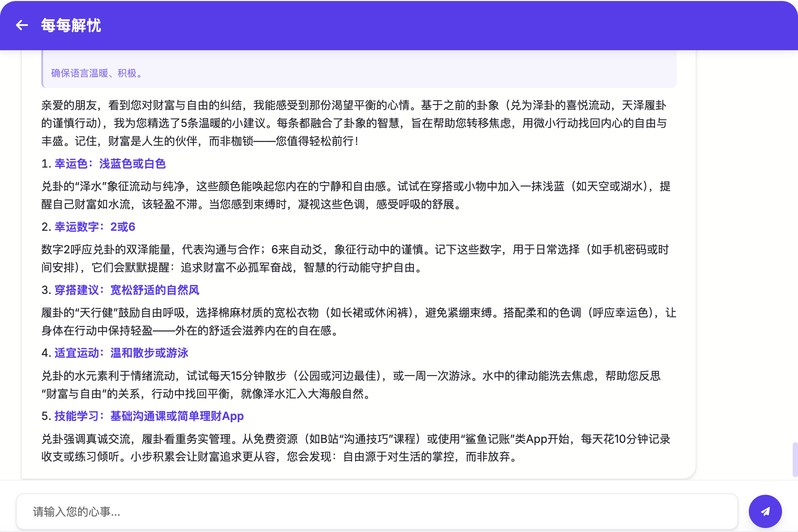Focus the 请输入您的心事 input field
Viewport: 798px width, 532px height.
point(377,511)
